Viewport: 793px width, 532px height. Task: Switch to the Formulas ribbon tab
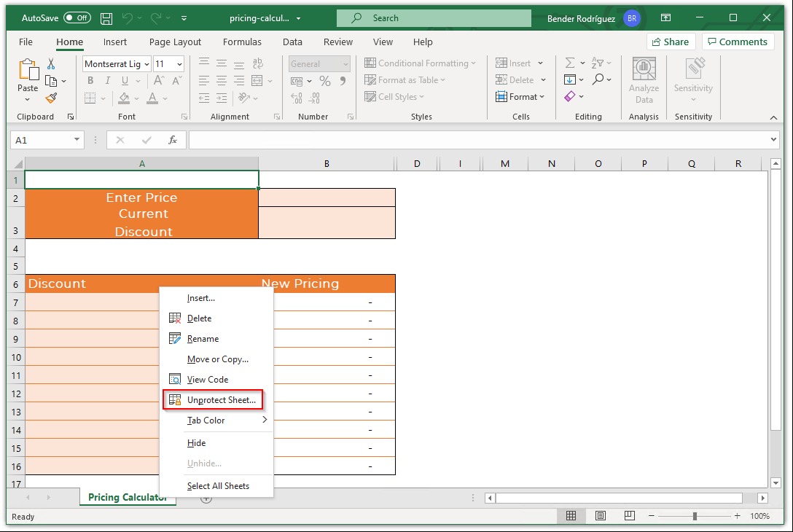tap(242, 42)
